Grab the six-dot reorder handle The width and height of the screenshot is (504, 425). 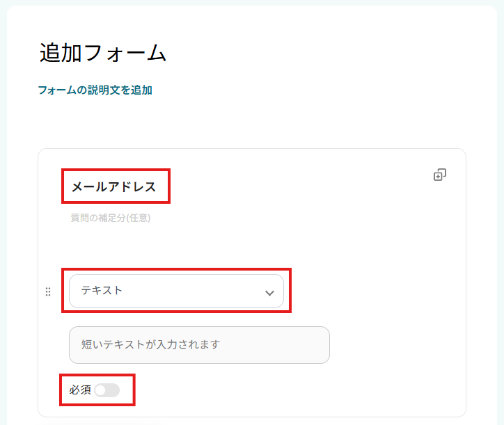pos(48,292)
